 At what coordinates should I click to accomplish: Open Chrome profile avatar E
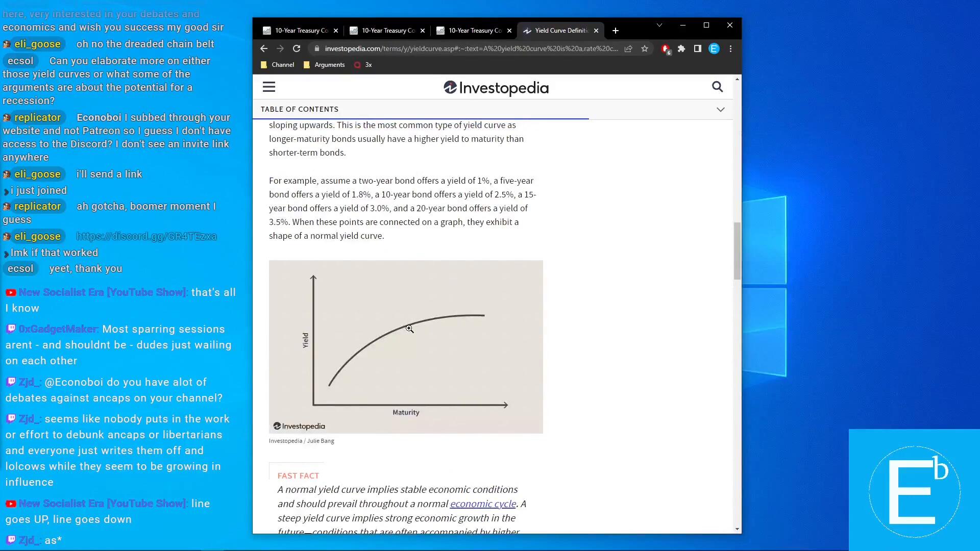pyautogui.click(x=714, y=48)
